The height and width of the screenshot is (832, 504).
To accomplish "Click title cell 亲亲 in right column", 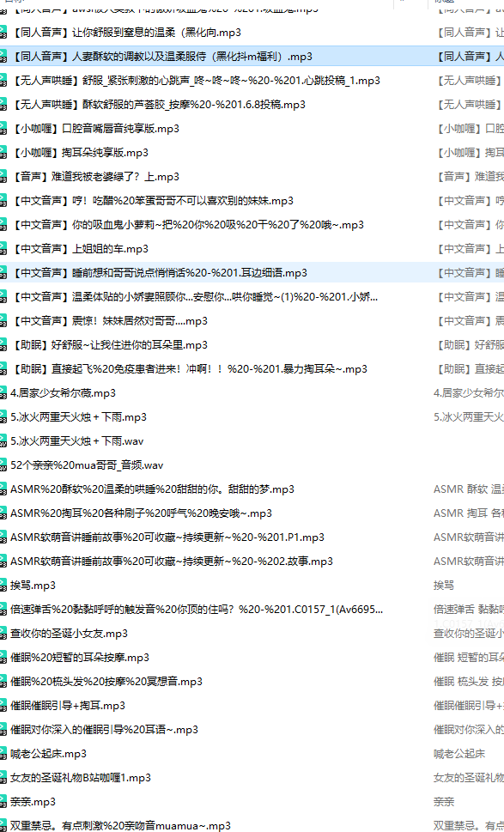I will click(444, 802).
